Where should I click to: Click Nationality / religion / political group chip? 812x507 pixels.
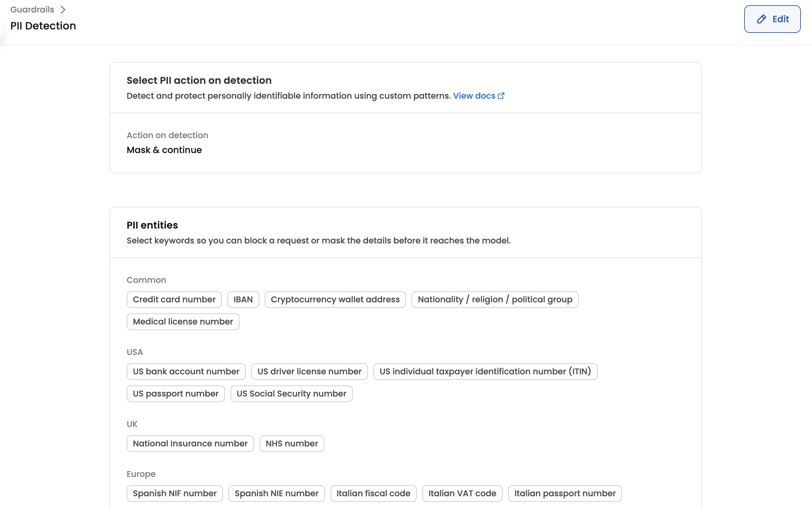[495, 300]
